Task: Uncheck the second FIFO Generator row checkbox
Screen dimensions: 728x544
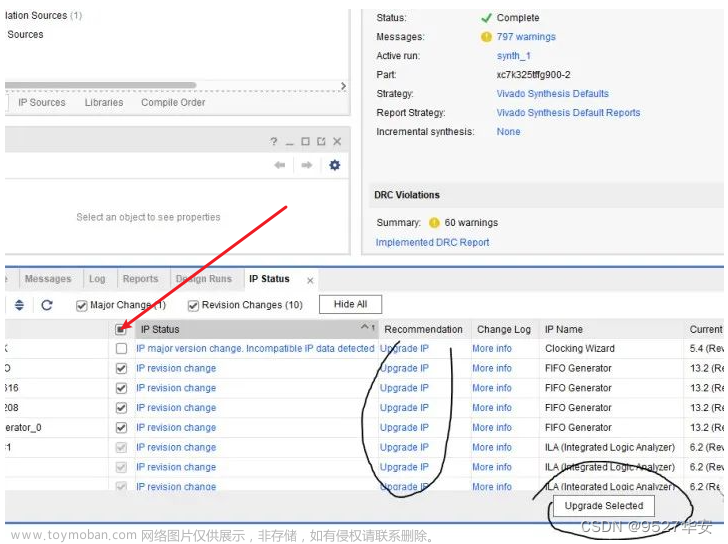Action: pyautogui.click(x=121, y=388)
